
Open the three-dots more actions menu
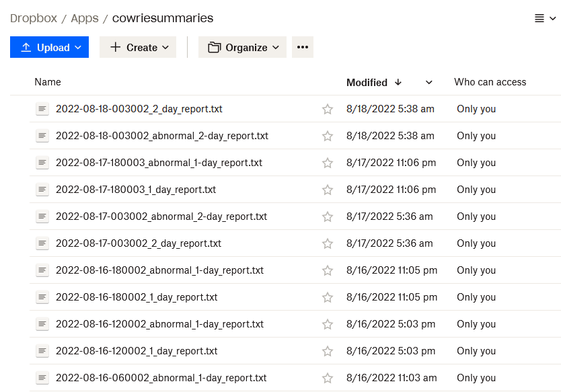tap(303, 47)
